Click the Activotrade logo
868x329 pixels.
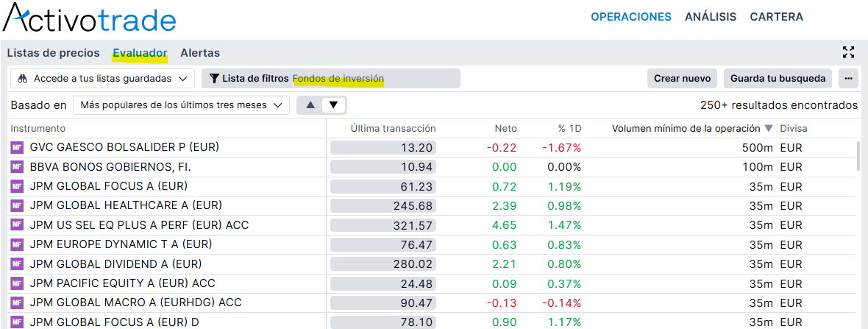pos(89,18)
